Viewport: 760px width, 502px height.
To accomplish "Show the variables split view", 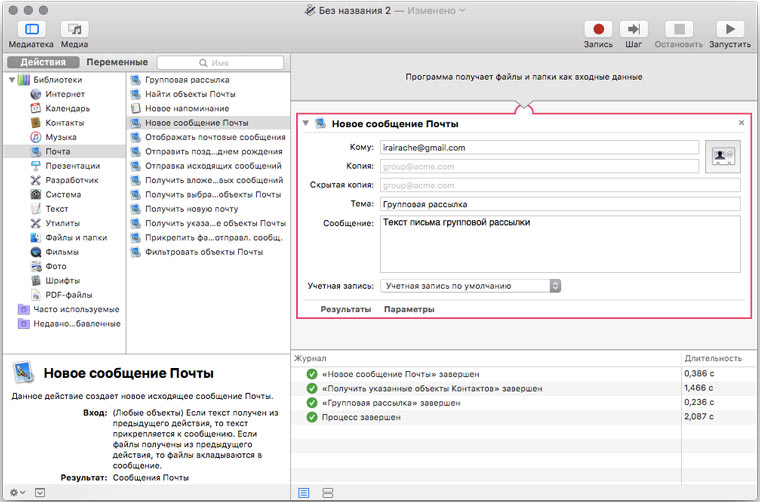I will [328, 493].
